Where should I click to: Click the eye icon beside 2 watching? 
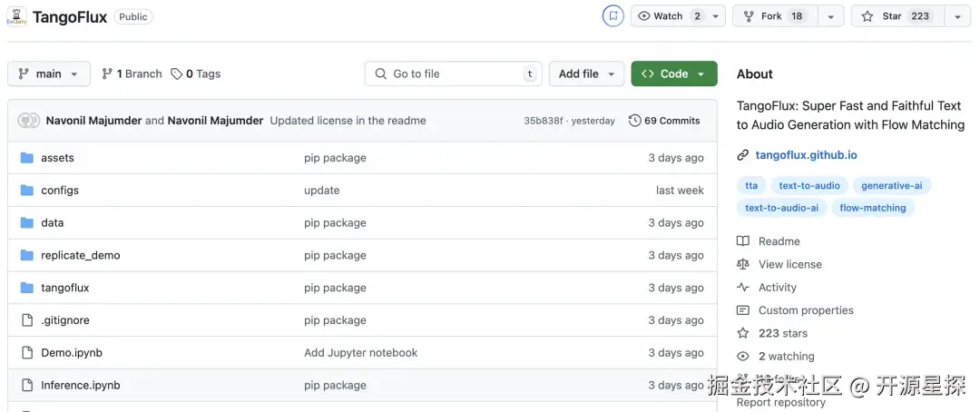click(x=743, y=357)
